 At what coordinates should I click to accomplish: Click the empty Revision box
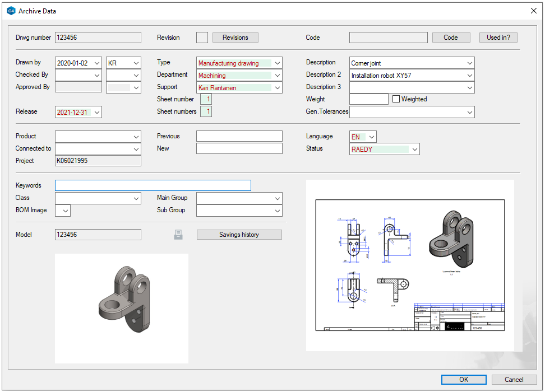point(202,38)
